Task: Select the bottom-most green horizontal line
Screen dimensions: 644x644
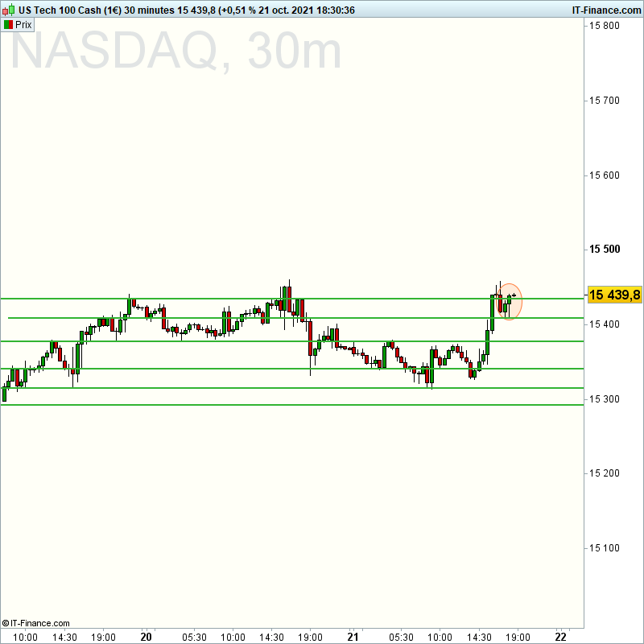Action: (292, 405)
